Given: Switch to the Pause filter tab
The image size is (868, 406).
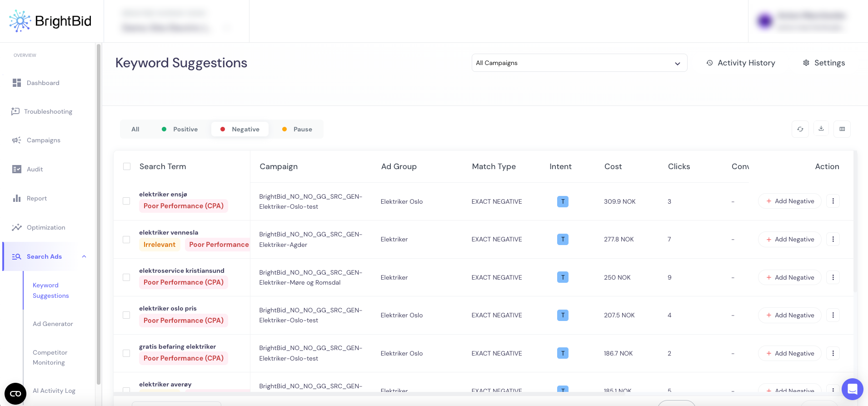Looking at the screenshot, I should (x=297, y=129).
